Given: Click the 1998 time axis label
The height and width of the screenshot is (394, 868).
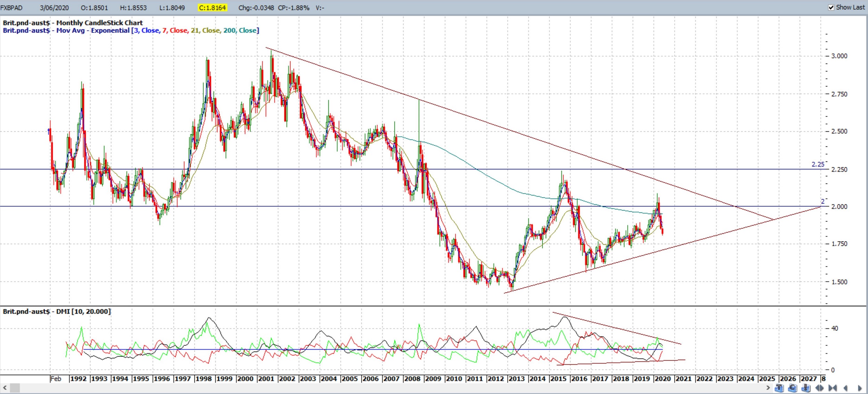Looking at the screenshot, I should click(203, 379).
